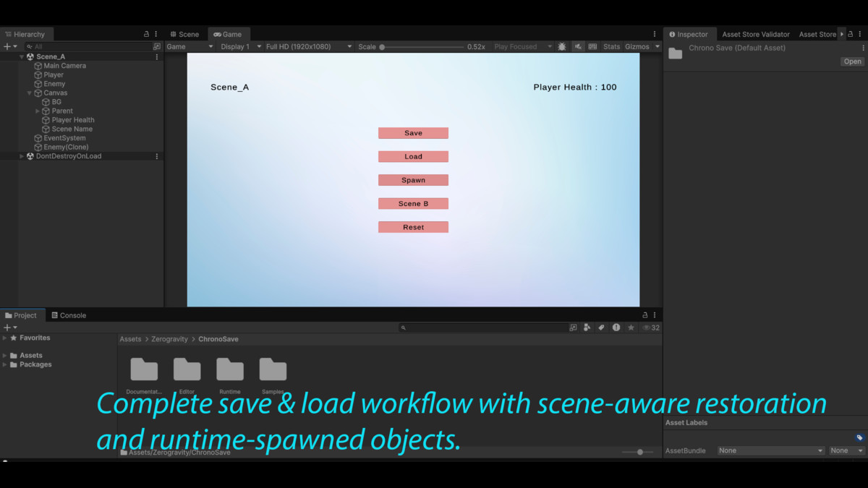Switch to the Console tab

(x=68, y=315)
